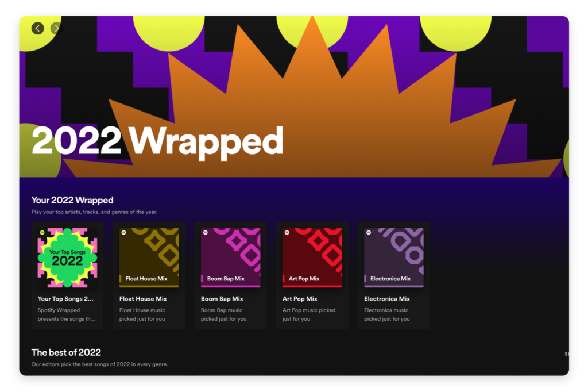
Task: Click 'Spotify Wrapped presents the songs' description
Action: tap(67, 314)
